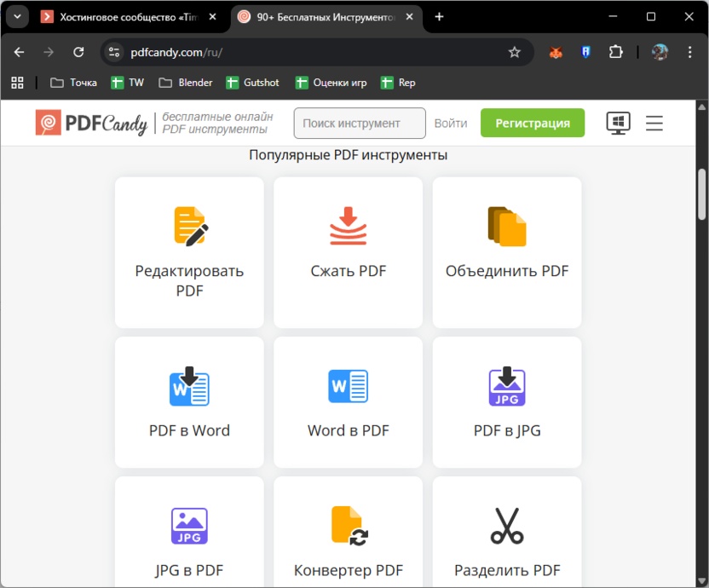Open the Войти login link
Image resolution: width=709 pixels, height=588 pixels.
(450, 123)
